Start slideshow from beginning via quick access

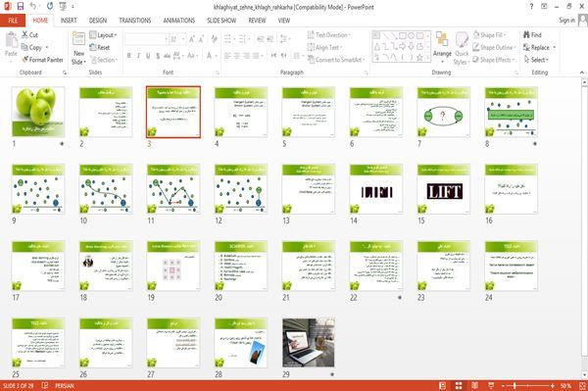[63, 7]
